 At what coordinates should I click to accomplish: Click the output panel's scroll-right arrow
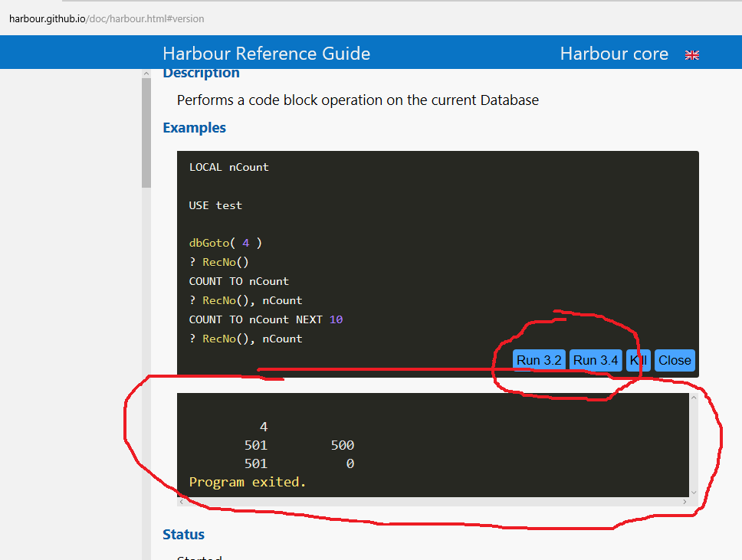tap(685, 502)
